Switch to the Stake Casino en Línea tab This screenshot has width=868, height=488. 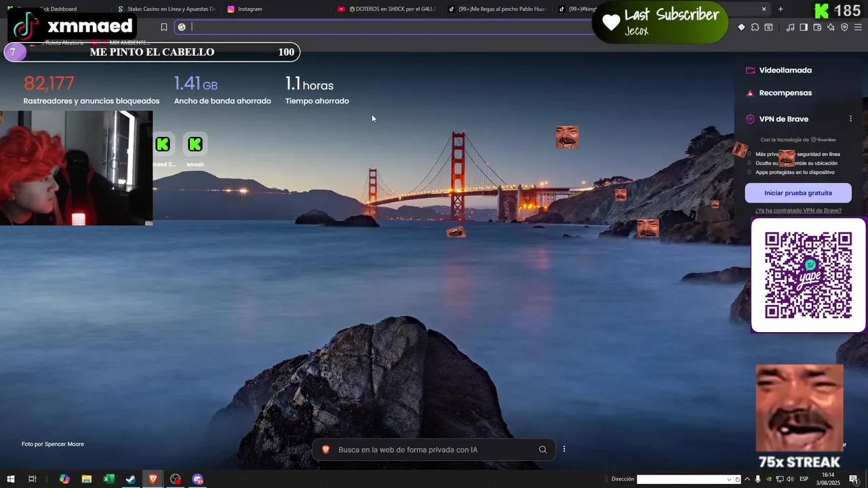point(166,9)
